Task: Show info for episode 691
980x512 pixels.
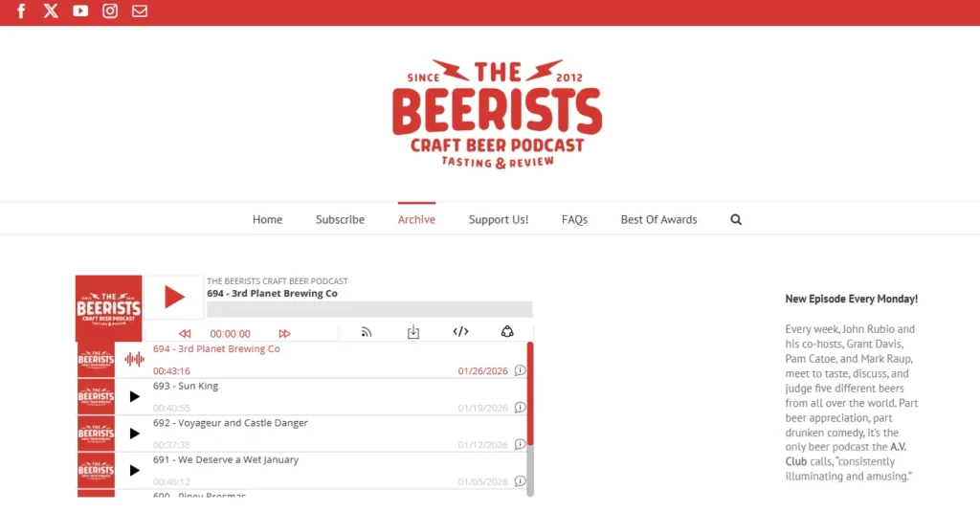Action: click(x=520, y=480)
